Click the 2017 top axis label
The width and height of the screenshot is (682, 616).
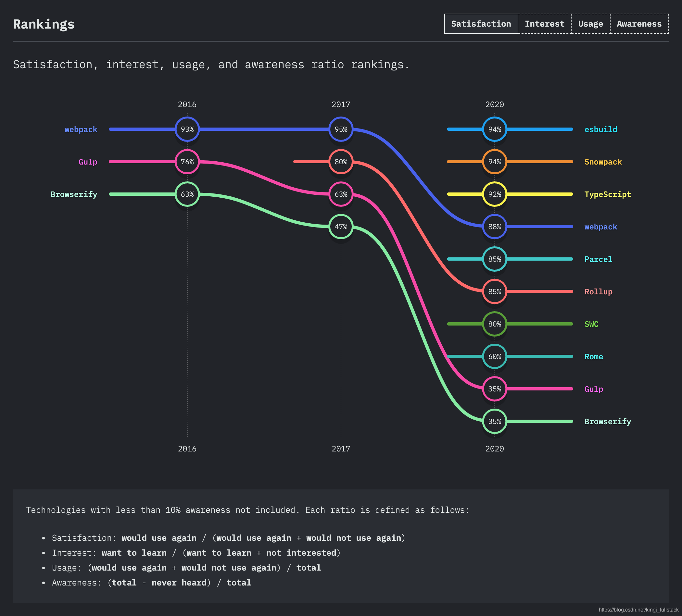click(341, 105)
